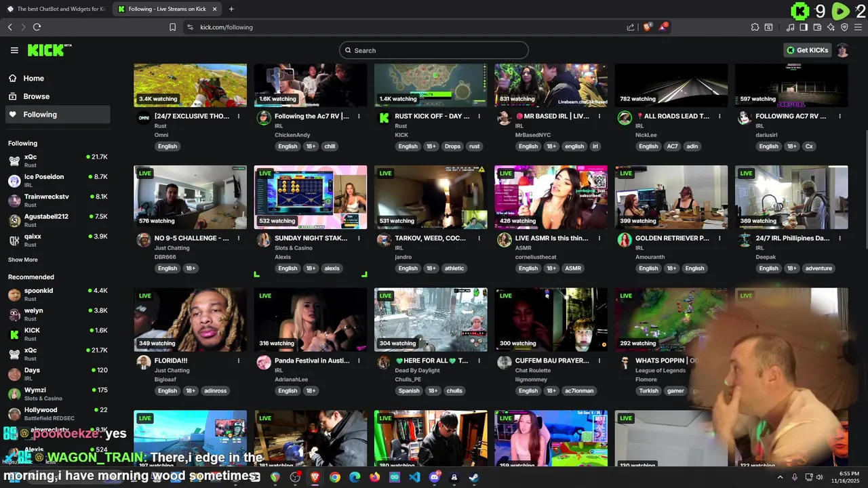
Task: Open the Amouranth channel avatar
Action: pos(625,240)
